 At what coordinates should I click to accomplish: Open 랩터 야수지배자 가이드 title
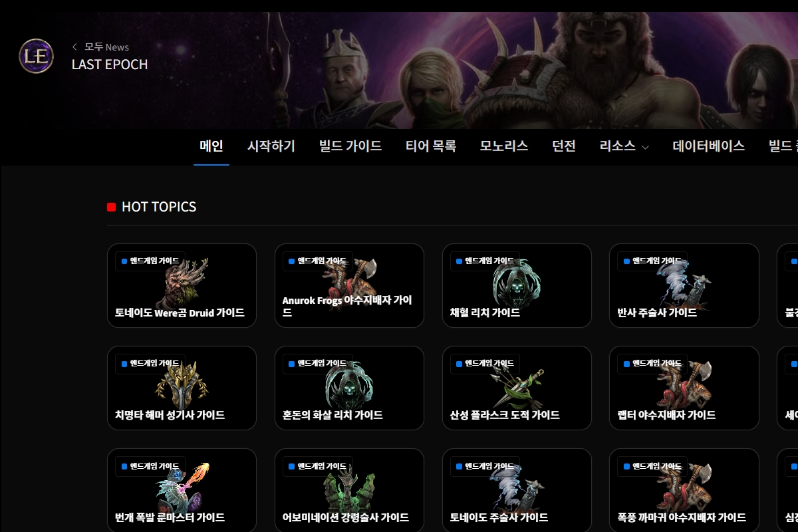tap(666, 415)
